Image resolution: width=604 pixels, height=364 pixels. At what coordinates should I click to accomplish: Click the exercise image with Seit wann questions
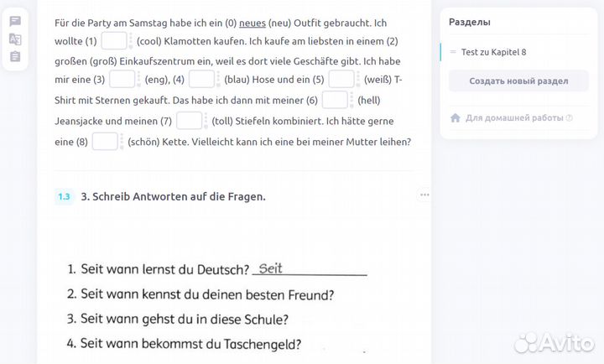point(218,306)
